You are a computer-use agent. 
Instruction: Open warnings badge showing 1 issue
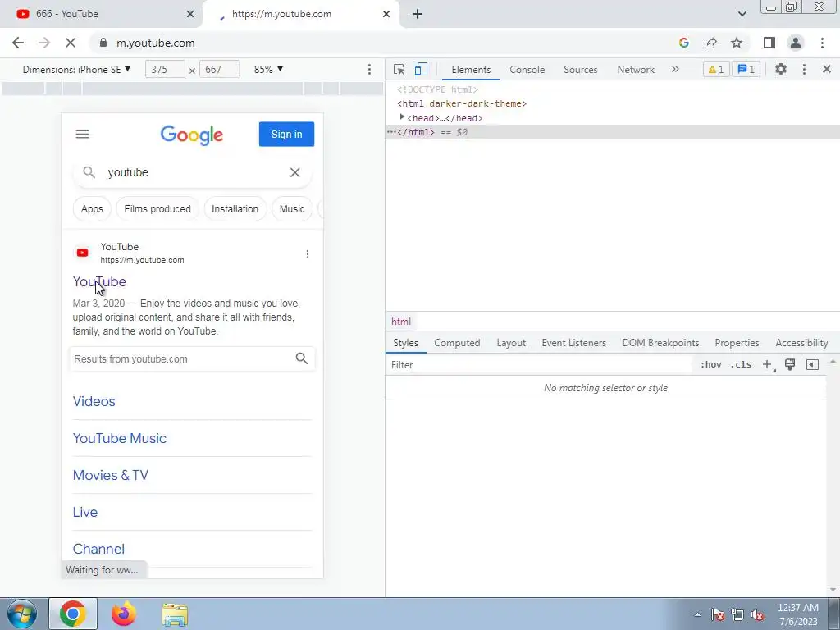pyautogui.click(x=716, y=69)
